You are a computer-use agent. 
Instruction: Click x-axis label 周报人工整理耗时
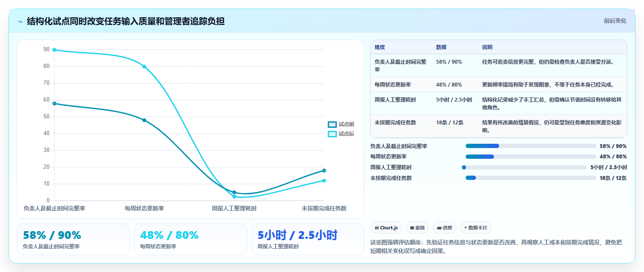(234, 208)
